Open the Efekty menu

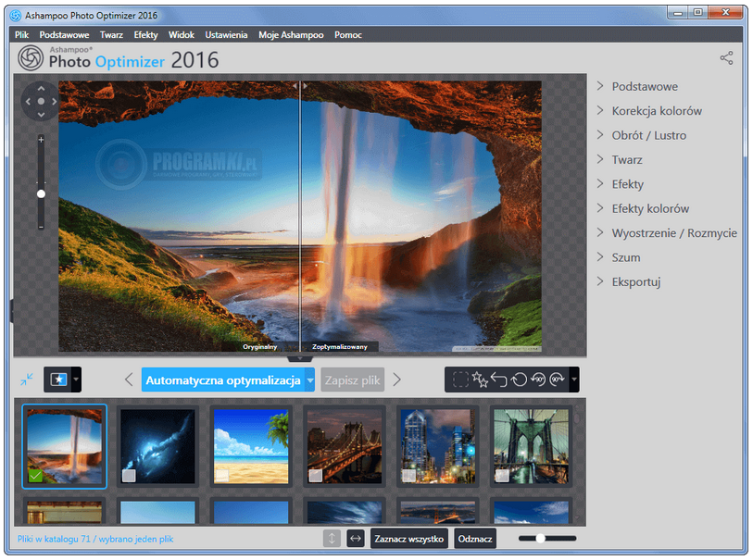(x=145, y=34)
